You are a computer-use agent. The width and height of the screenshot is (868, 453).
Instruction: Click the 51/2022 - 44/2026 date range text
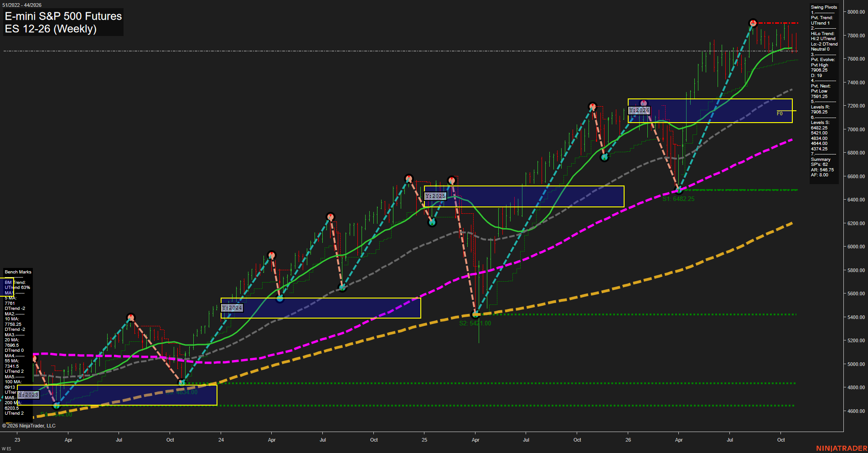click(x=21, y=5)
